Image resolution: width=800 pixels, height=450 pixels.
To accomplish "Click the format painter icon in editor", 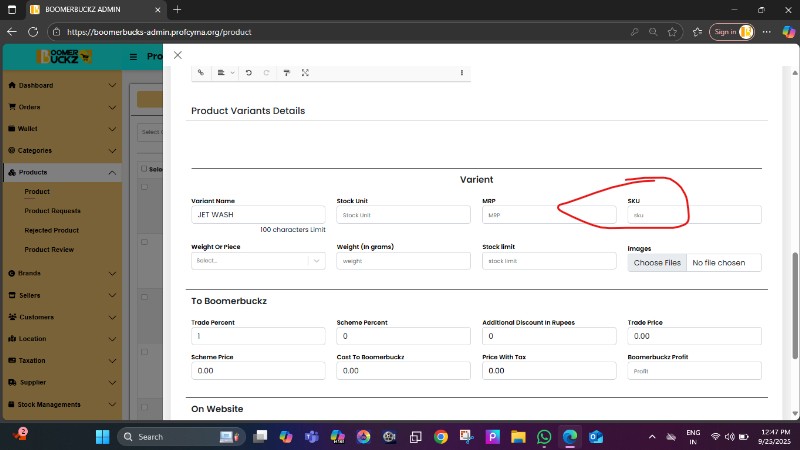I will click(x=287, y=72).
